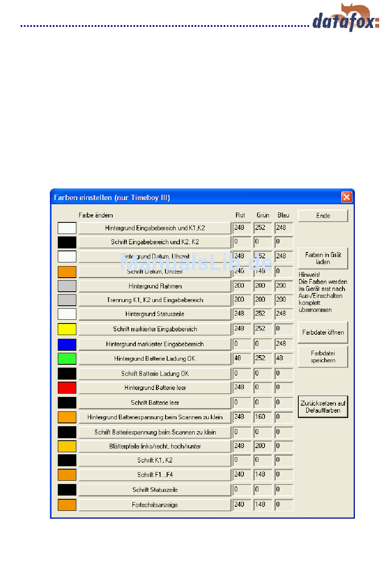Viewport: 392px width, 569px height.
Task: Reset using Zurücksetzen auf Defaultfarben
Action: tap(323, 407)
